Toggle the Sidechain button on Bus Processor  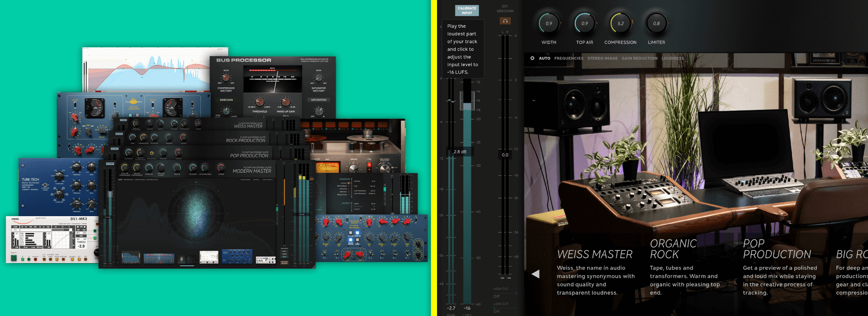[x=226, y=100]
